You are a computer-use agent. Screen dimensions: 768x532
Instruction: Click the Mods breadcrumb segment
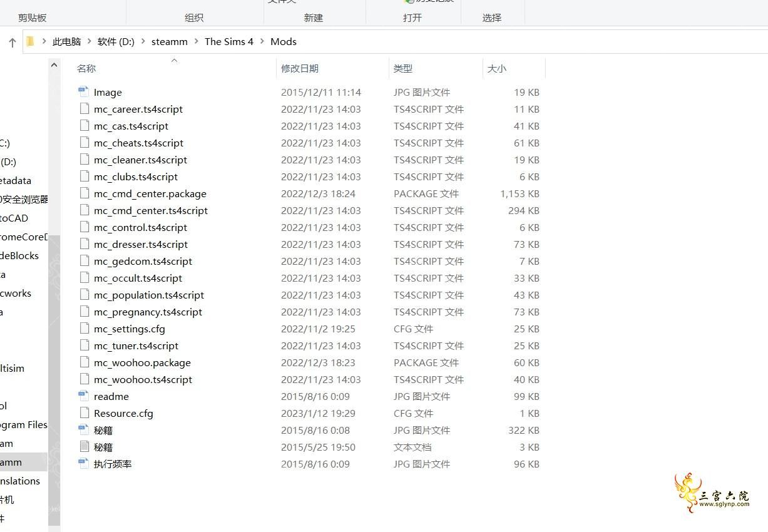284,41
